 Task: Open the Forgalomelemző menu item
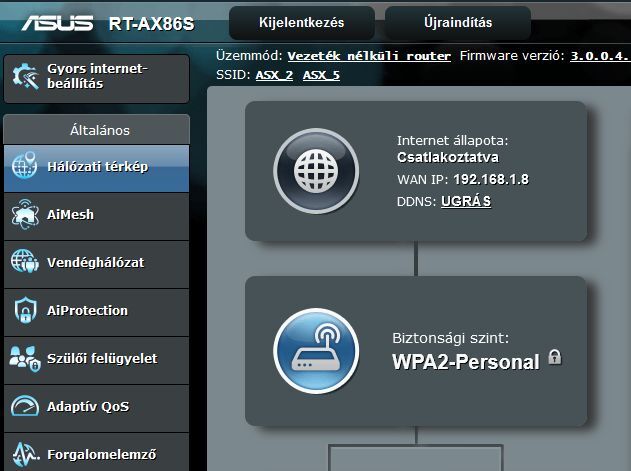click(96, 452)
